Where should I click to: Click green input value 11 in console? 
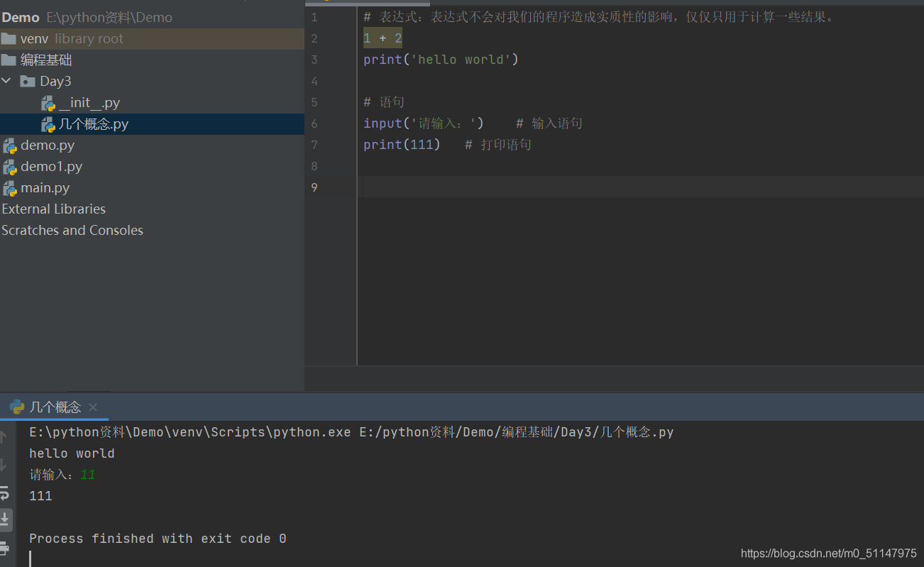click(87, 475)
